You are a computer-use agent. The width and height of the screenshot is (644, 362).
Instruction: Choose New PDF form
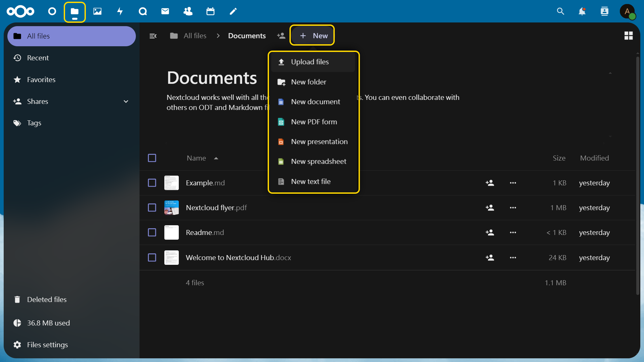click(x=313, y=122)
